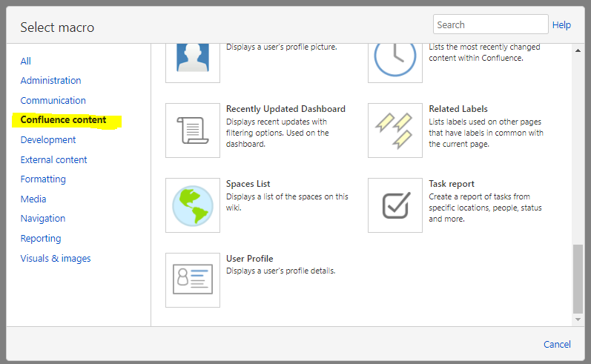Open the Formatting category

tap(43, 179)
